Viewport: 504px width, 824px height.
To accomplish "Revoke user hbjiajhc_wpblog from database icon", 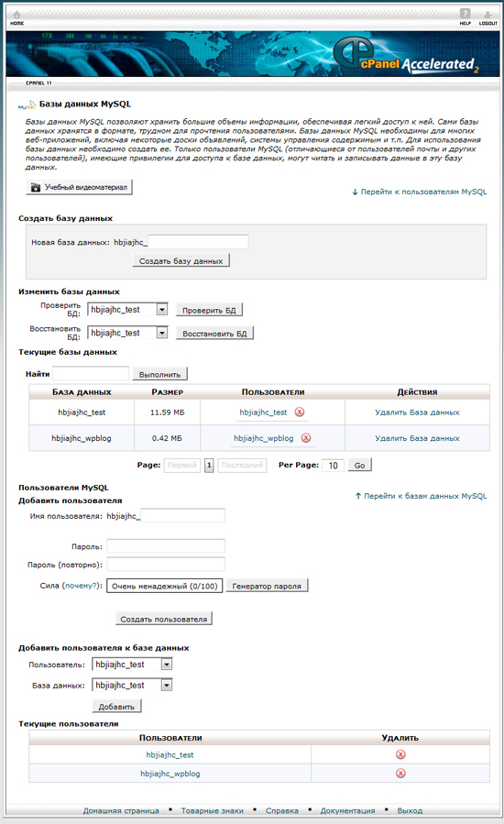I will (x=306, y=438).
